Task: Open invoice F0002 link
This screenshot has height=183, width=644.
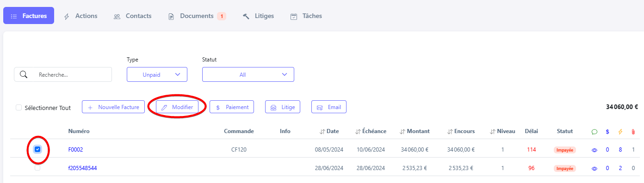Action: tap(75, 150)
